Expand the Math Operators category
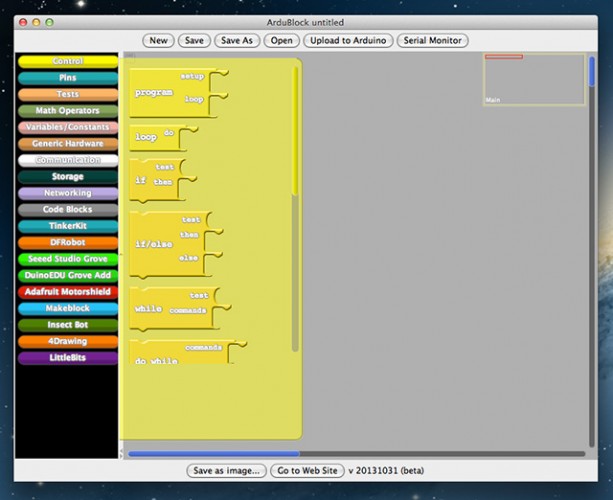 click(x=67, y=111)
